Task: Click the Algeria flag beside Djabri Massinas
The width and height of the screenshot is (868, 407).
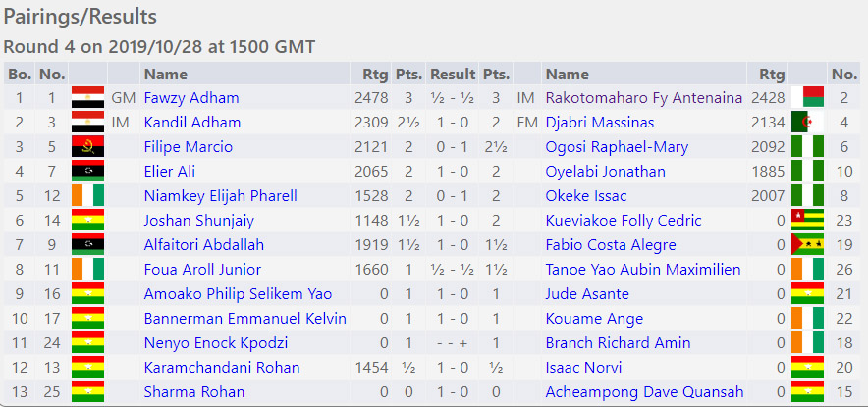Action: 808,123
